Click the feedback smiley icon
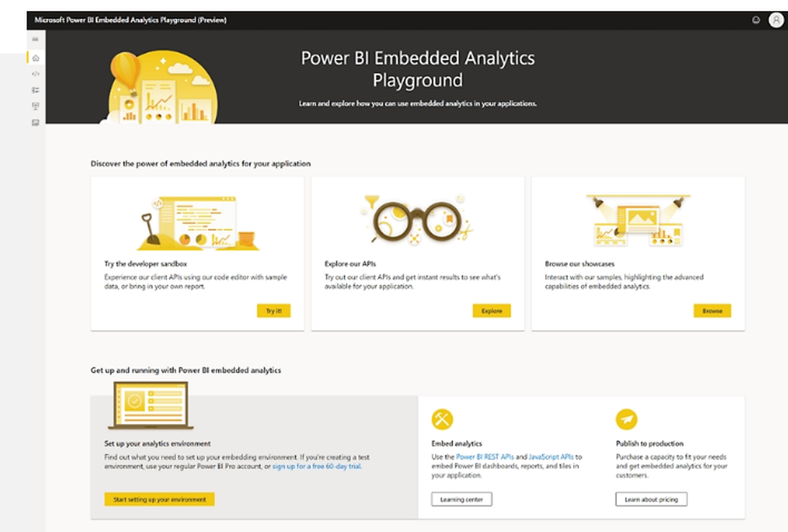Image resolution: width=788 pixels, height=532 pixels. [x=756, y=20]
